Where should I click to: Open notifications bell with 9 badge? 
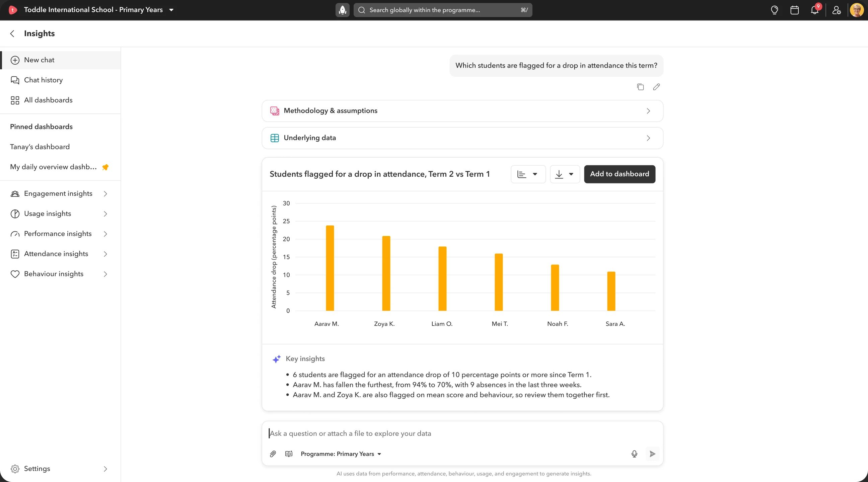coord(815,10)
